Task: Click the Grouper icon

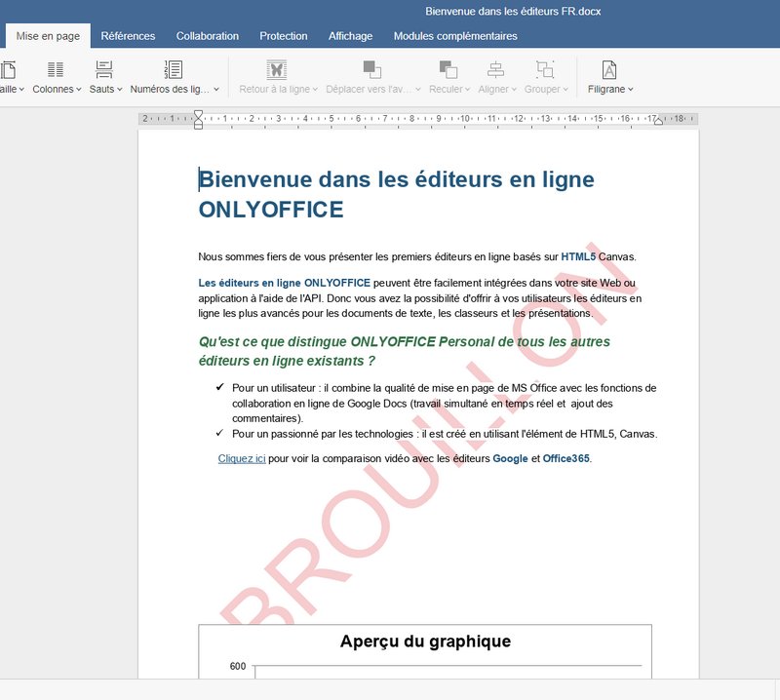Action: pyautogui.click(x=545, y=69)
